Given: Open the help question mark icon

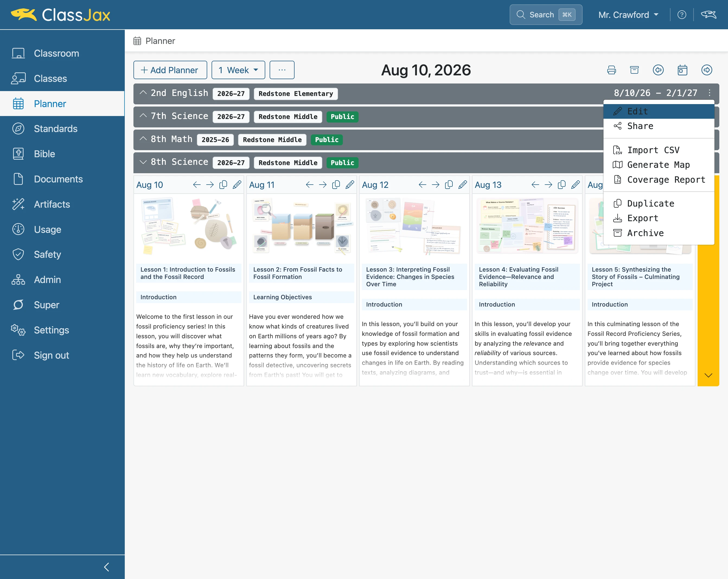Looking at the screenshot, I should pos(682,15).
